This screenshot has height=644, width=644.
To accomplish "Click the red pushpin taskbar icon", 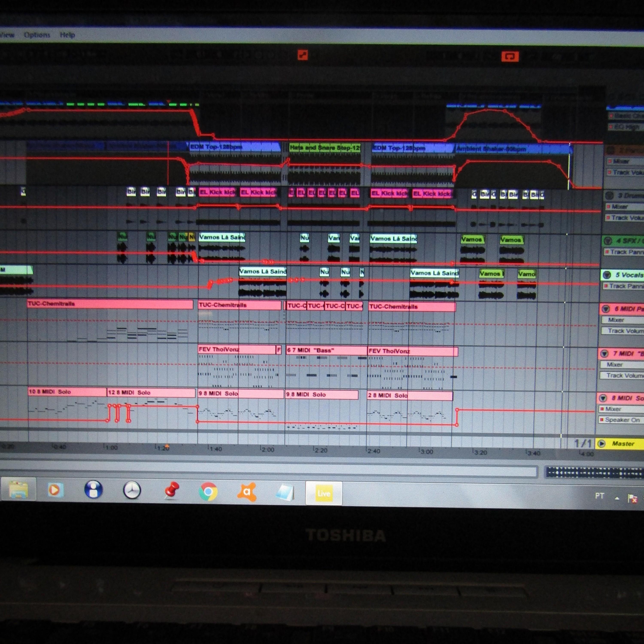I will 171,490.
